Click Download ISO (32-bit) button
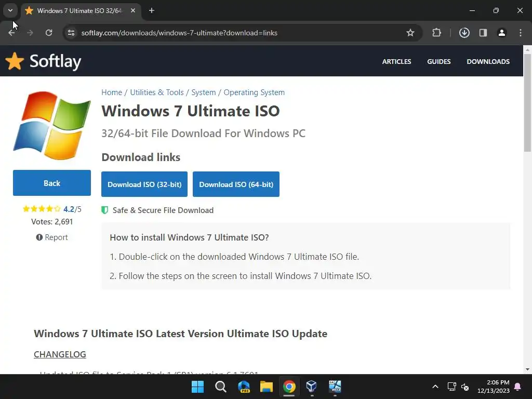 click(x=144, y=184)
